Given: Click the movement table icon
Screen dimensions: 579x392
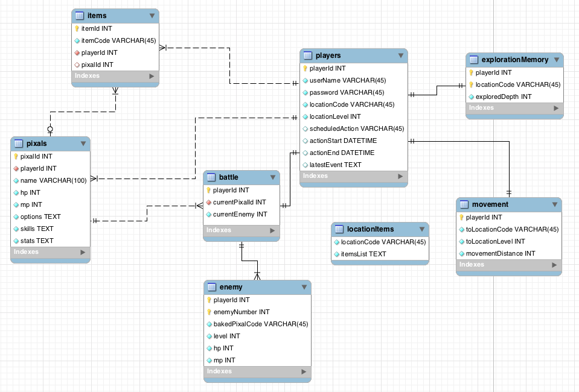Looking at the screenshot, I should [464, 204].
